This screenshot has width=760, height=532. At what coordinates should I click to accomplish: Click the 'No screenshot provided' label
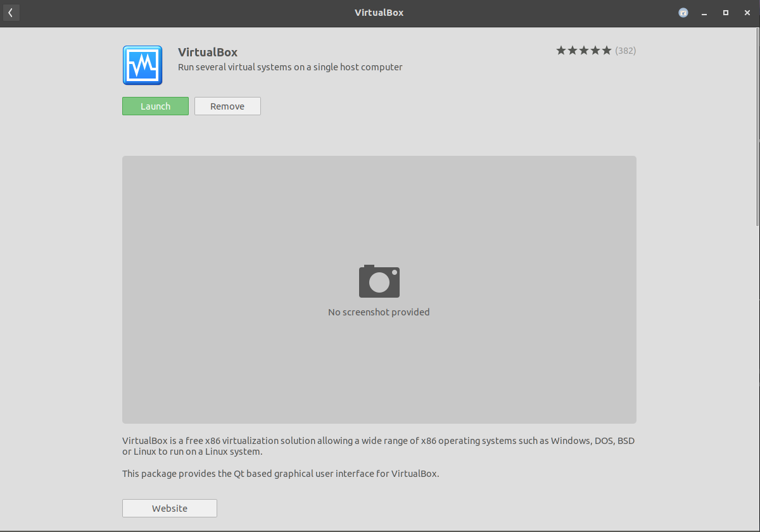[x=379, y=312]
